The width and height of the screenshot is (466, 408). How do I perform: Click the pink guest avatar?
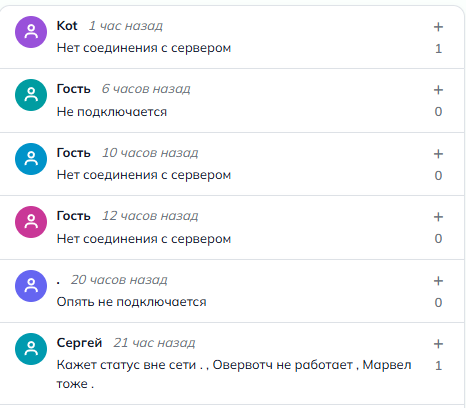pos(31,222)
